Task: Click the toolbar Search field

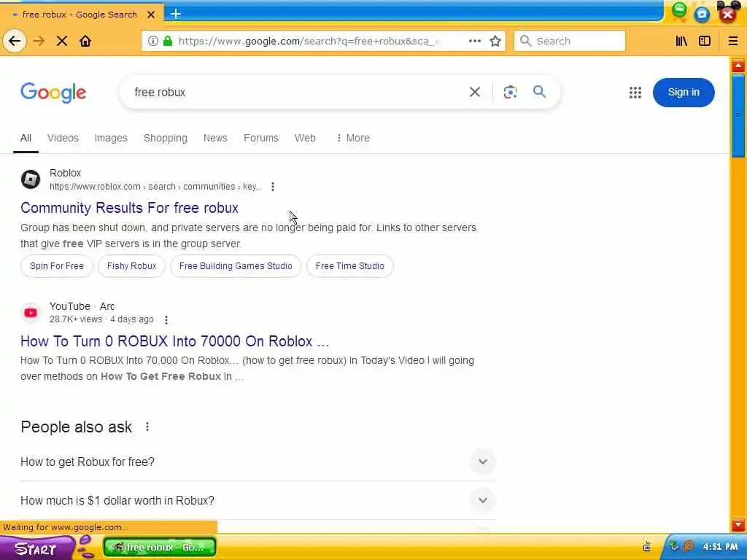Action: 569,41
